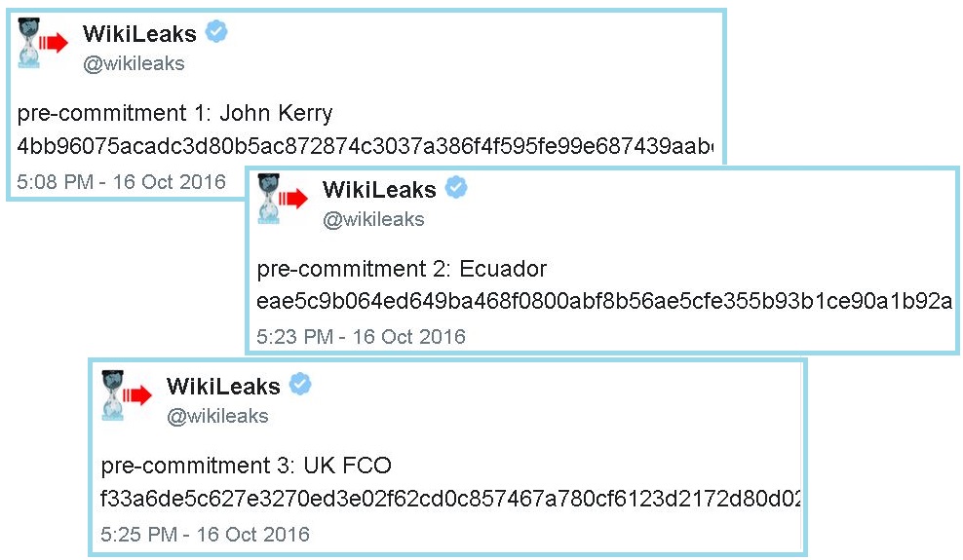Open the 5:08 PM - 16 Oct 2016 timestamp
Screen dimensions: 963x560
[121, 182]
